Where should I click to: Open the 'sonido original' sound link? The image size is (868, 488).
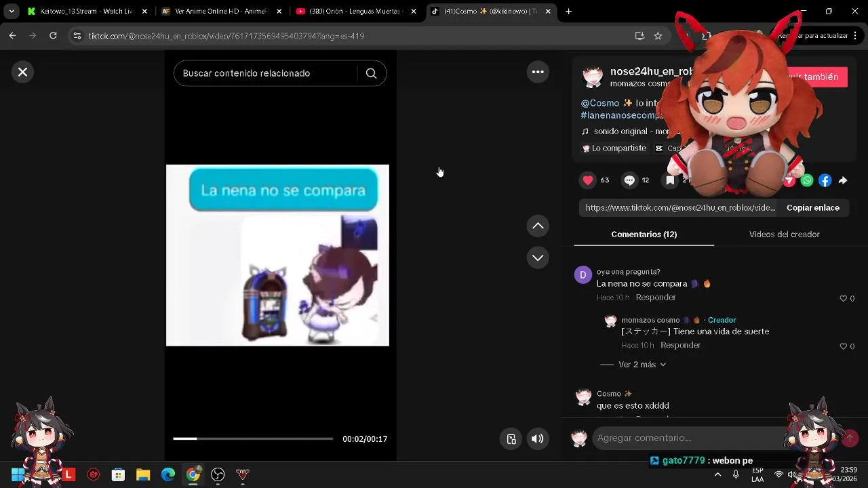(631, 131)
